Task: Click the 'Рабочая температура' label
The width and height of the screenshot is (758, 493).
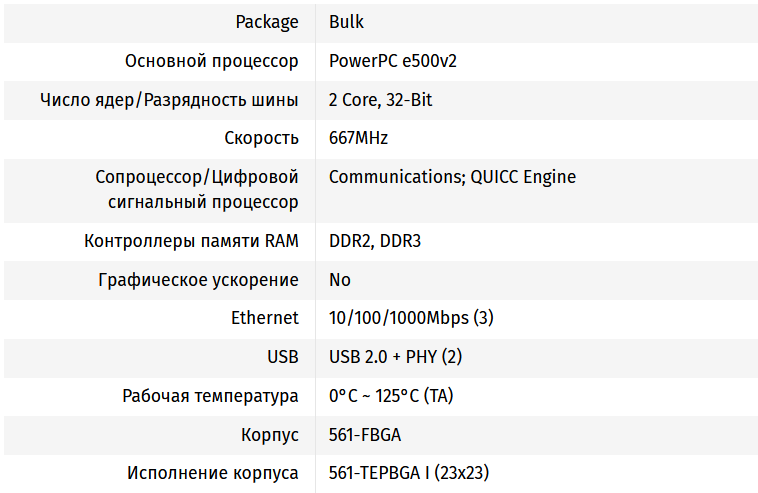Action: [x=210, y=396]
